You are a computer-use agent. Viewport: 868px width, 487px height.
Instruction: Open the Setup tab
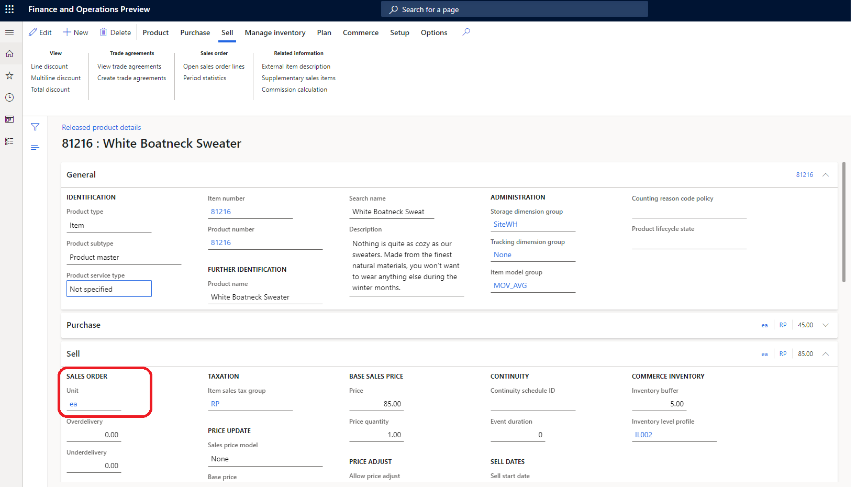pos(399,32)
